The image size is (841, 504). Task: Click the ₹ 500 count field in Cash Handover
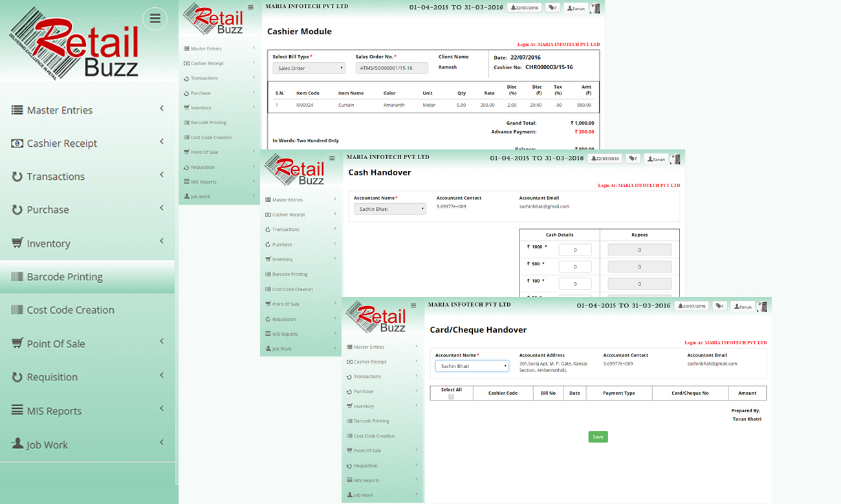click(575, 267)
